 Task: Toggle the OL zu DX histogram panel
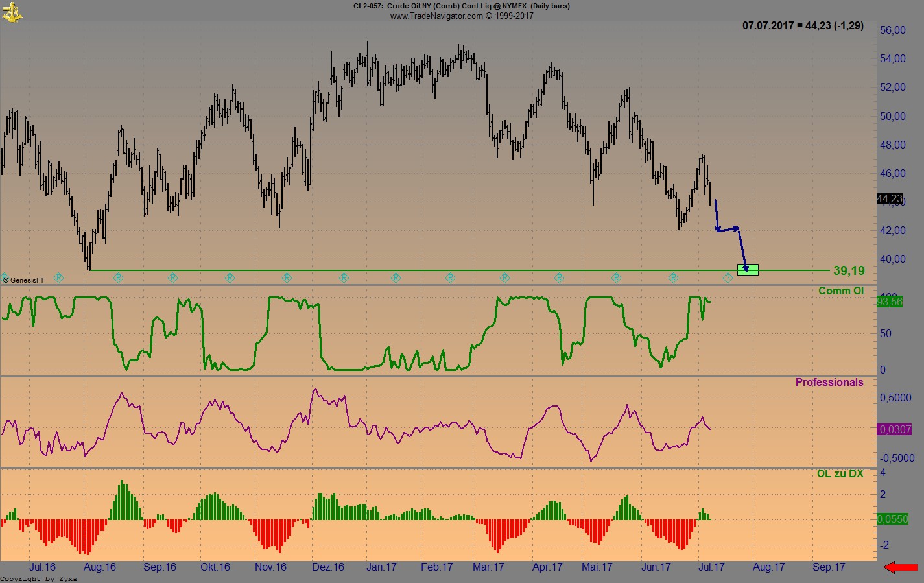coord(841,474)
